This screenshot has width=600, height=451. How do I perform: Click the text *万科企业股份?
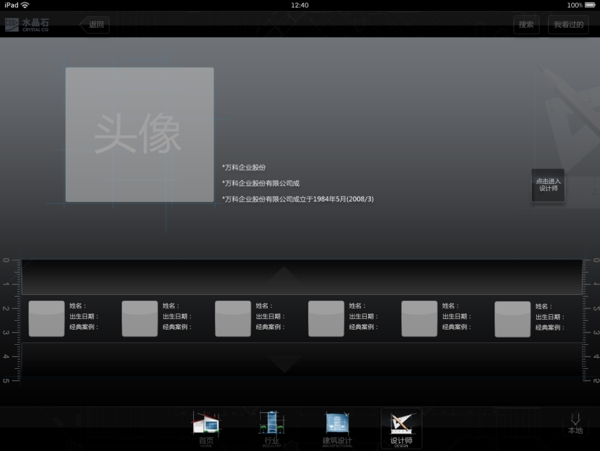coord(244,168)
